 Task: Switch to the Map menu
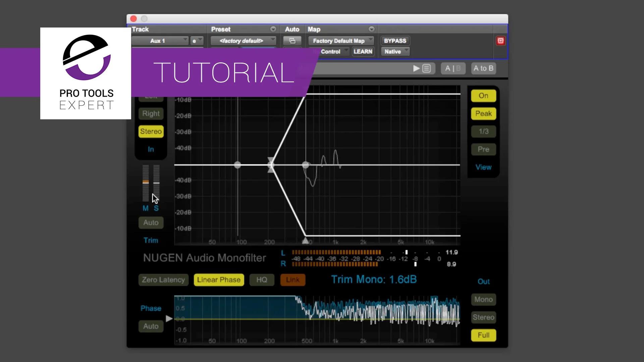point(314,29)
